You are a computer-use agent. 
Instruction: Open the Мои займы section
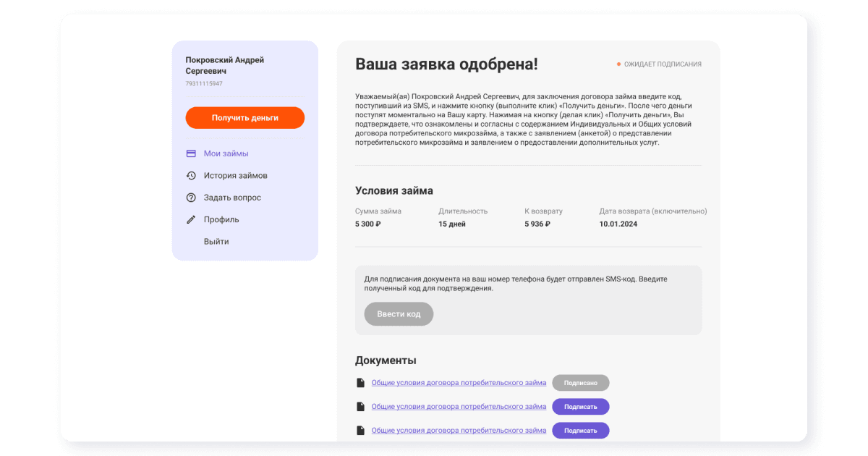pos(226,153)
